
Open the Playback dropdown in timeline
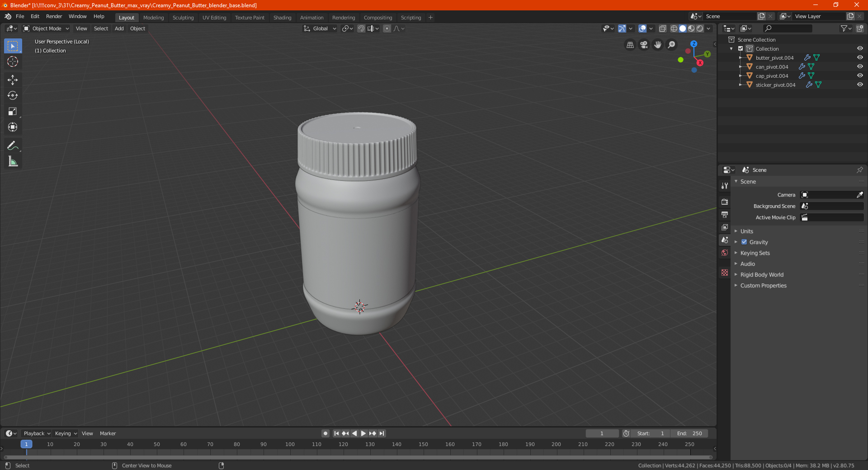tap(37, 433)
